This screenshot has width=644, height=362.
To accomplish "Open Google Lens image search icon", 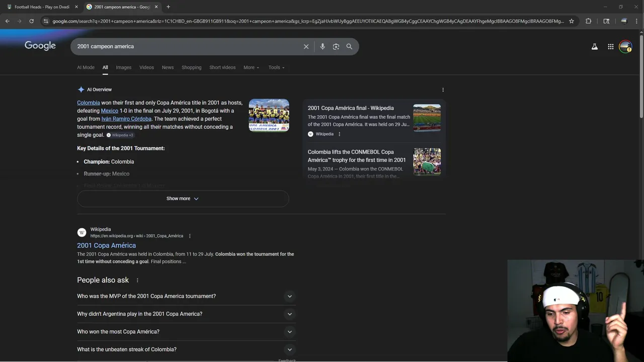I will pos(336,46).
